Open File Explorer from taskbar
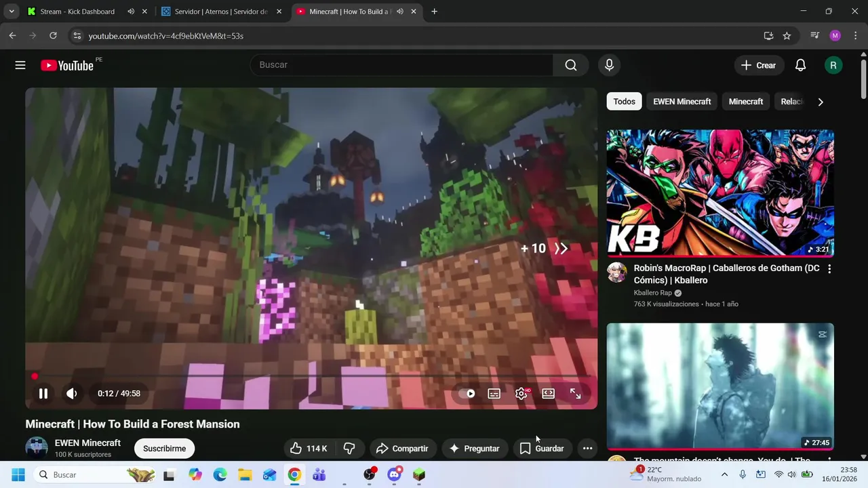 click(x=245, y=474)
